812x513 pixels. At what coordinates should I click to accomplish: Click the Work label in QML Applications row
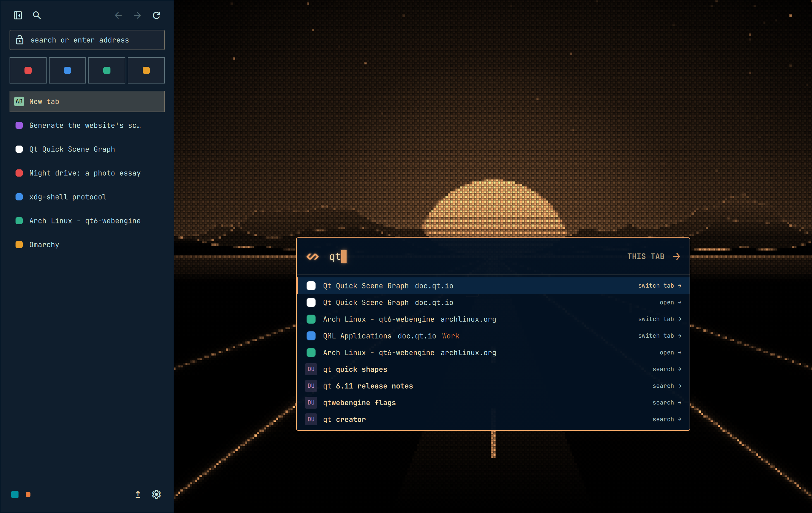pos(451,336)
